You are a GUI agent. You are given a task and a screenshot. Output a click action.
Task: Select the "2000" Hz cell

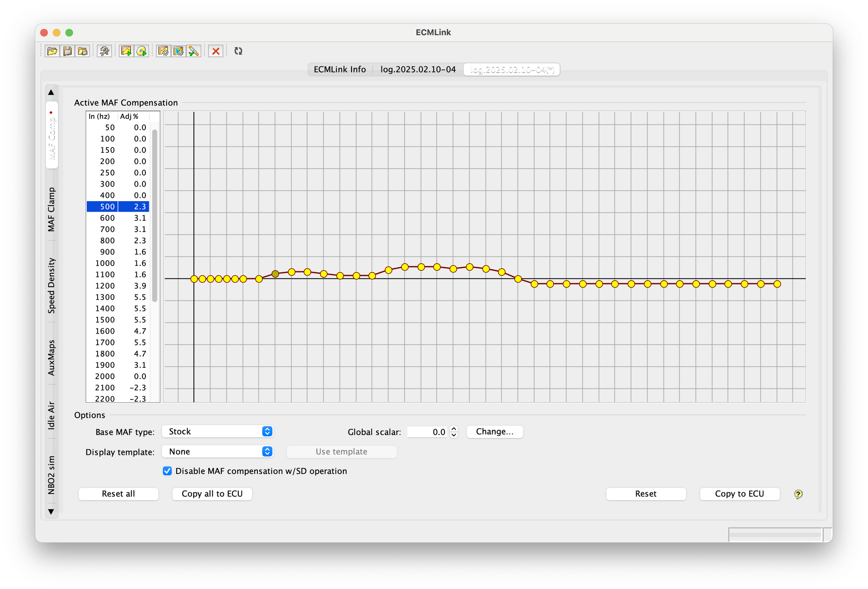[102, 376]
